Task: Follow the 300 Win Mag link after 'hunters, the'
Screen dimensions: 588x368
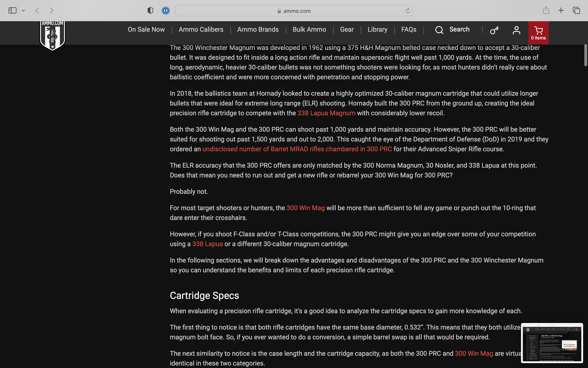Action: coord(305,208)
